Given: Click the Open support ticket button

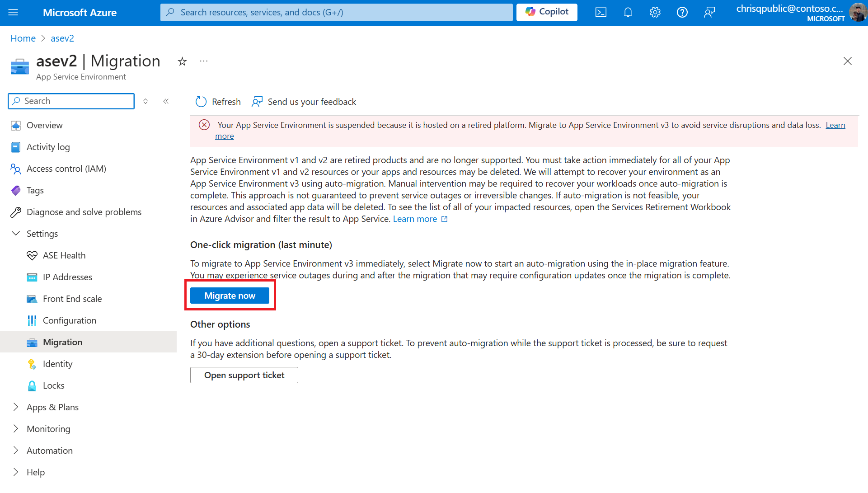Looking at the screenshot, I should [244, 375].
